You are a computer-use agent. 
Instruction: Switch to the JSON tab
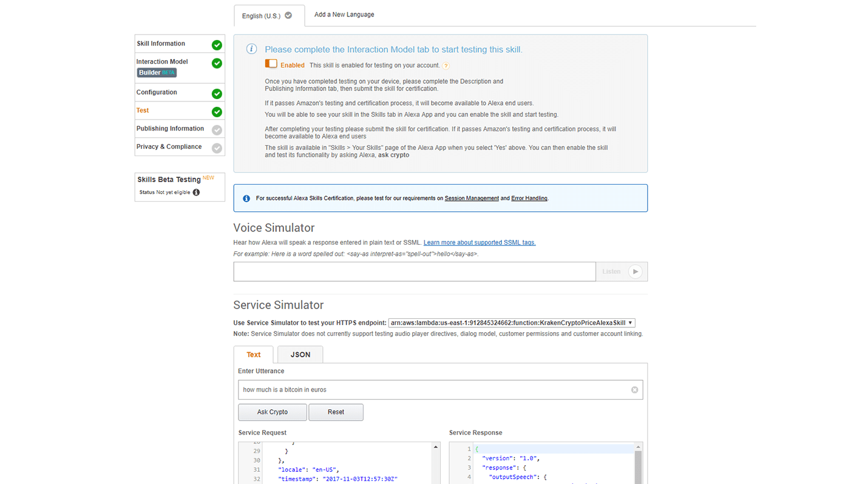(300, 355)
